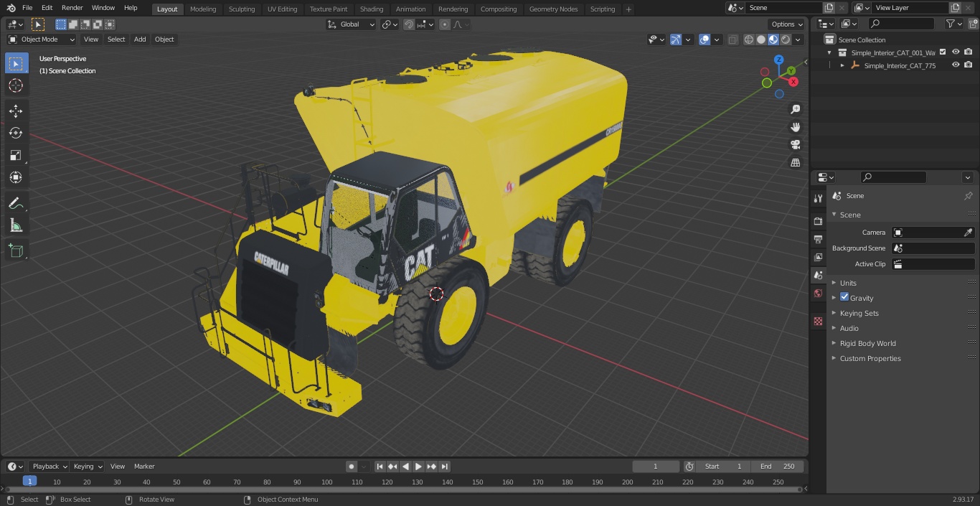Viewport: 980px width, 506px height.
Task: Click the new scene copy icon
Action: coord(829,8)
